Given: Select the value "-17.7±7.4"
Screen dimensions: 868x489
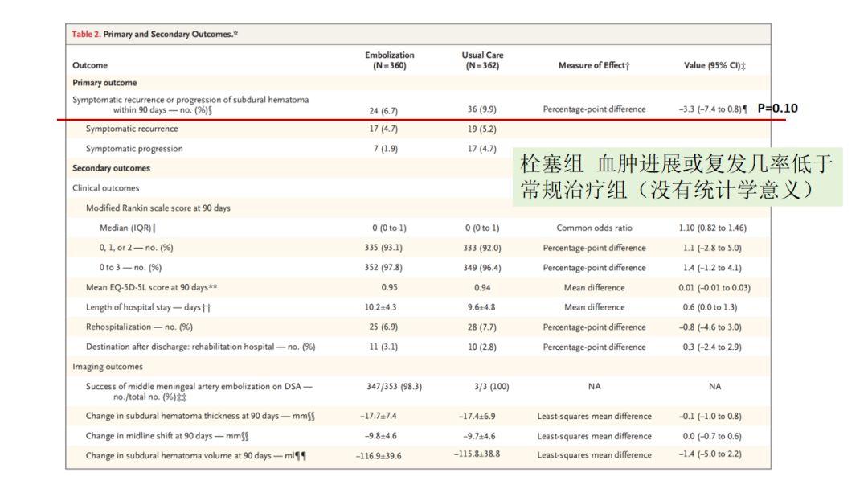Looking at the screenshot, I should coord(378,416).
